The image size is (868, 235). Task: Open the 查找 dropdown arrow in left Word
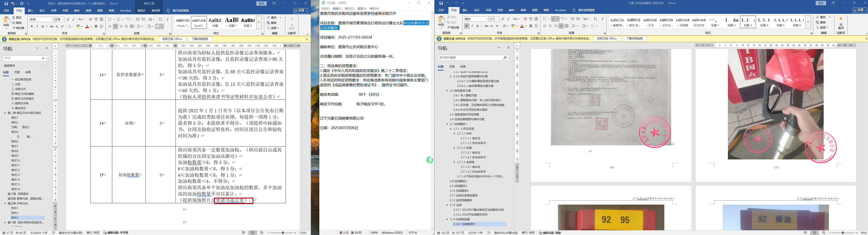(281, 17)
